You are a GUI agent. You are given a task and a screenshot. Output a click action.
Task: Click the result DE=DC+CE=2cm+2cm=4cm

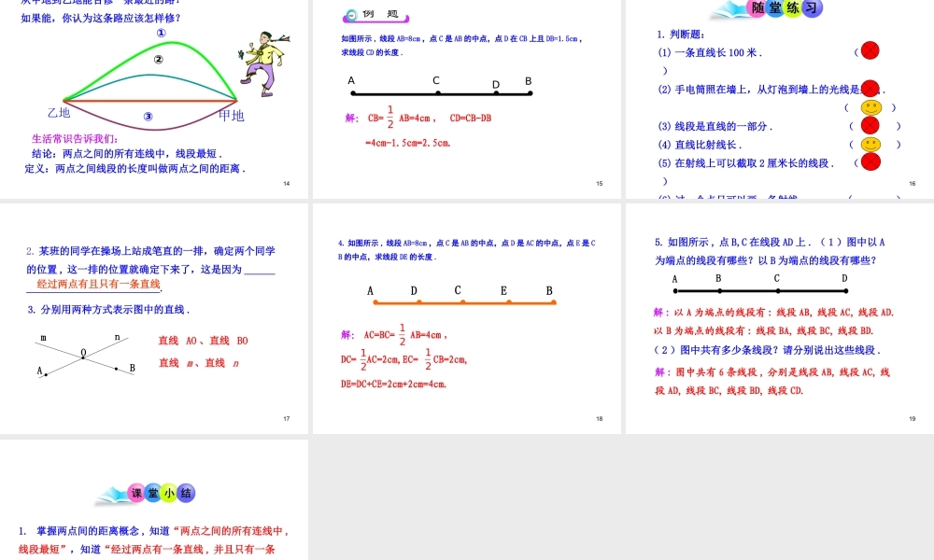pyautogui.click(x=394, y=385)
